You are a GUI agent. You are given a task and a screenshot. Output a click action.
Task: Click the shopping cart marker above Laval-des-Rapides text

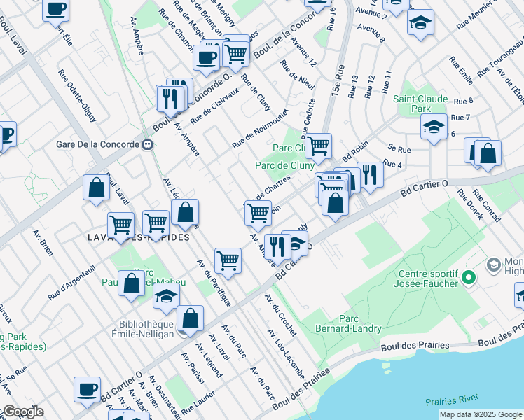click(x=156, y=226)
